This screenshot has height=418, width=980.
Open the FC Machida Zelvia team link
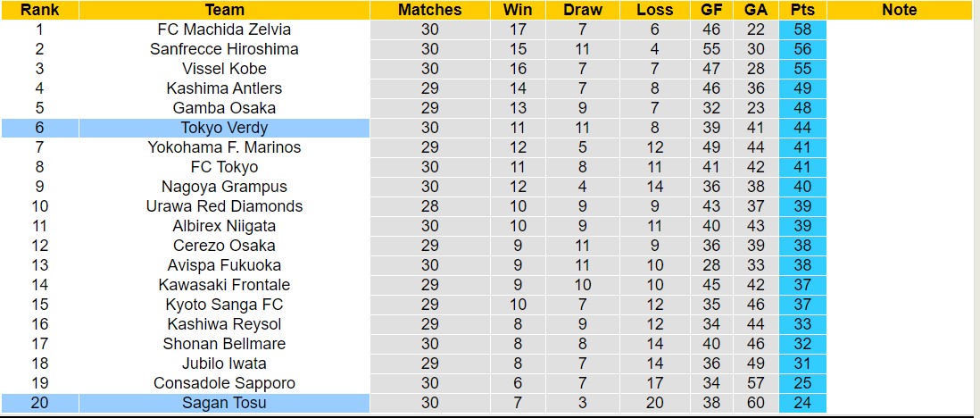coord(224,29)
